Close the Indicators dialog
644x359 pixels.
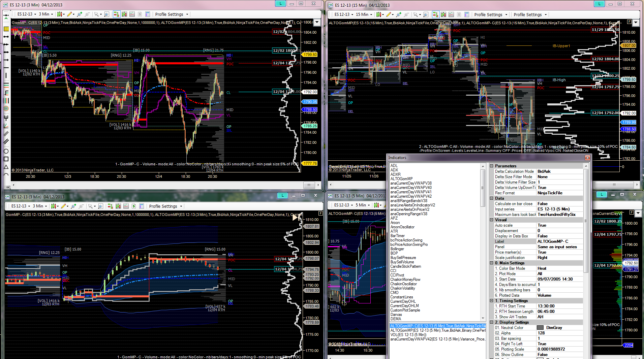coord(587,158)
